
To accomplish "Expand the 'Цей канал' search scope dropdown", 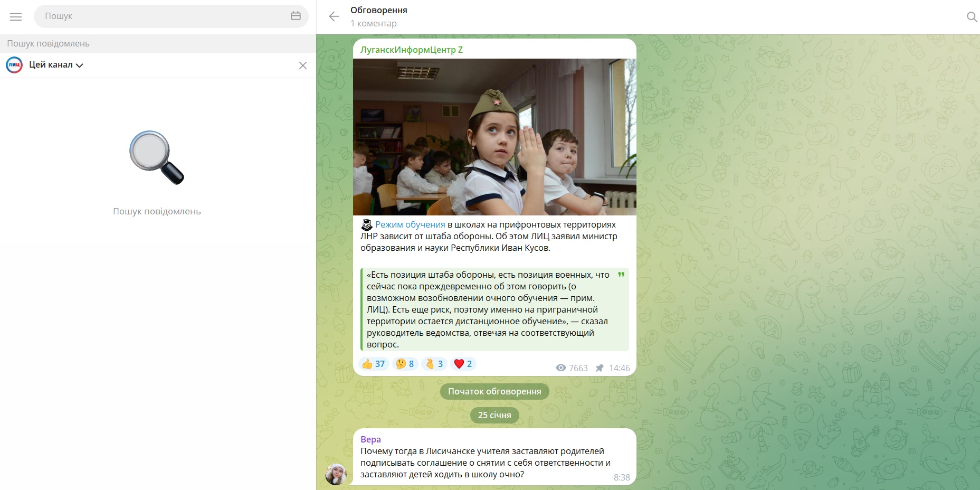I will pyautogui.click(x=56, y=65).
